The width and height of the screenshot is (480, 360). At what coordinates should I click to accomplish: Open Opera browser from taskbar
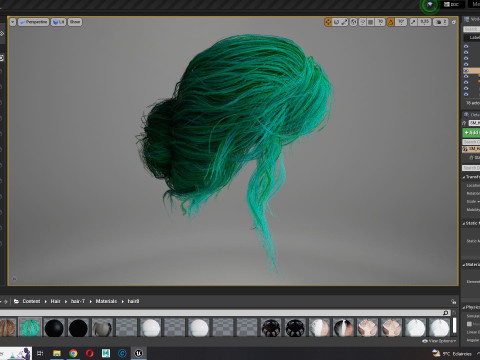click(x=89, y=353)
